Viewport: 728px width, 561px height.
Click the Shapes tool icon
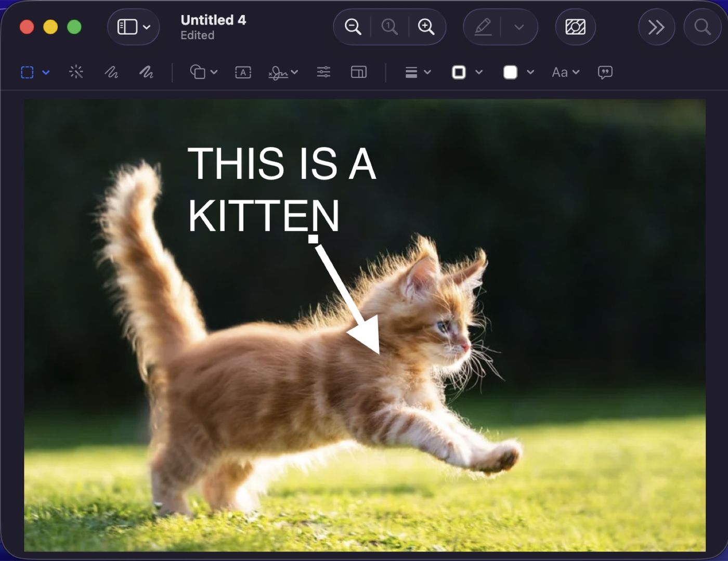(x=198, y=72)
